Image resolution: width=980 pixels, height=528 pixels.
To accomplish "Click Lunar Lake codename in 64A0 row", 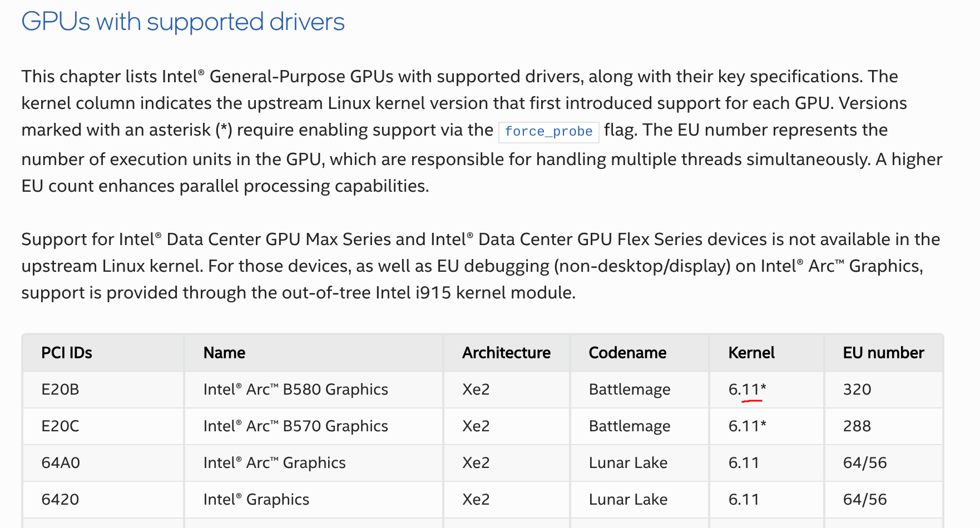I will pyautogui.click(x=628, y=463).
